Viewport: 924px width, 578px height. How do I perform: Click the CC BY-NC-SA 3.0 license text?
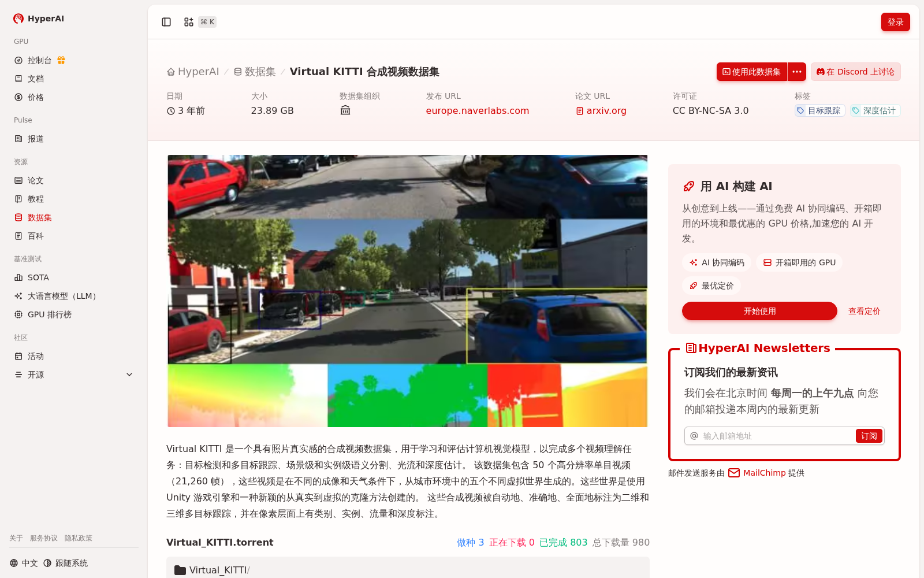click(x=710, y=110)
